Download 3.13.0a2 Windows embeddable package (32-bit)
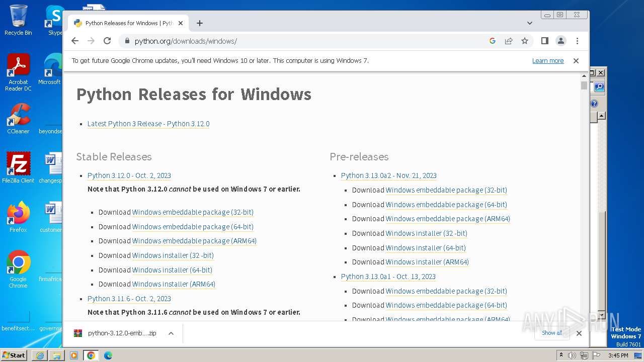Screen dimensions: 644x362 click(x=446, y=190)
